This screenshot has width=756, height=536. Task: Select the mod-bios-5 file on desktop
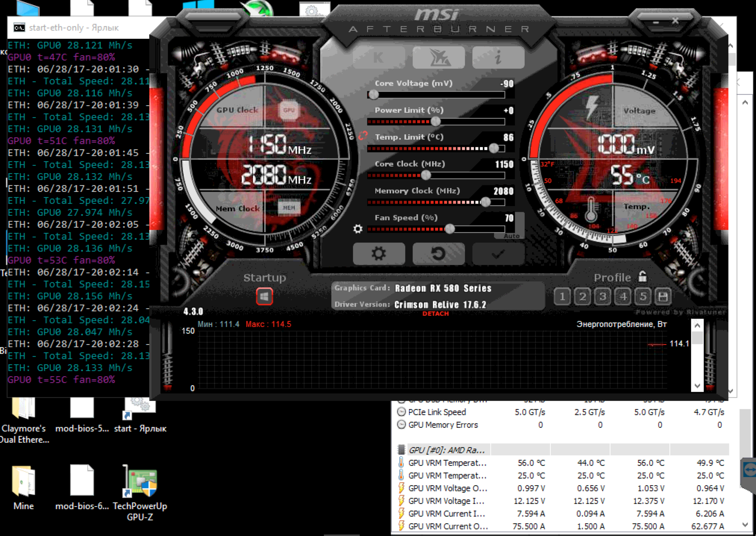pyautogui.click(x=82, y=415)
